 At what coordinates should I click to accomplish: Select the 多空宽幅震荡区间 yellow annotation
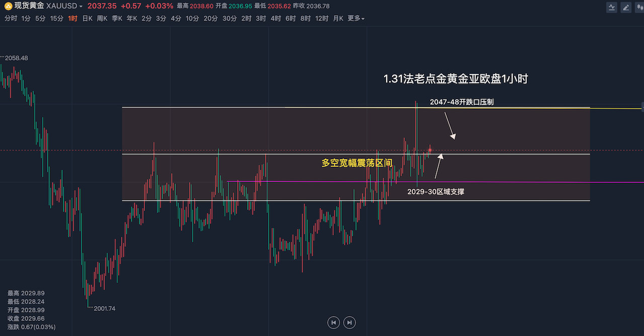point(357,163)
